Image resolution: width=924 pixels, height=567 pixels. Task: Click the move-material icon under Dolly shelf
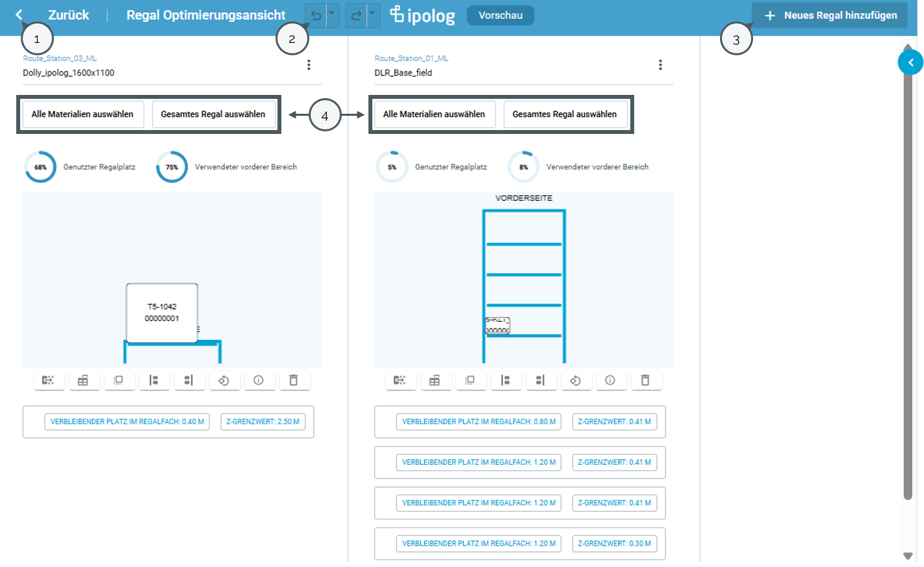[48, 380]
